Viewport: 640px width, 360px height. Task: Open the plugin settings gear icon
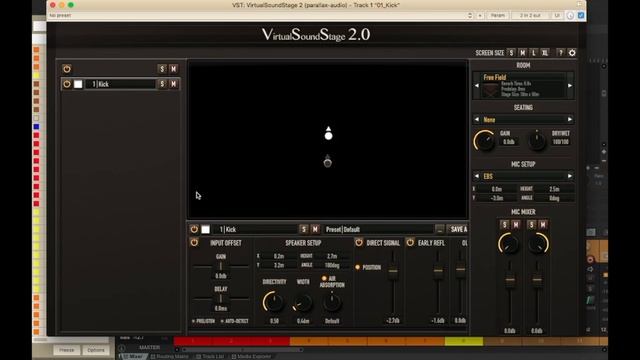click(x=572, y=53)
